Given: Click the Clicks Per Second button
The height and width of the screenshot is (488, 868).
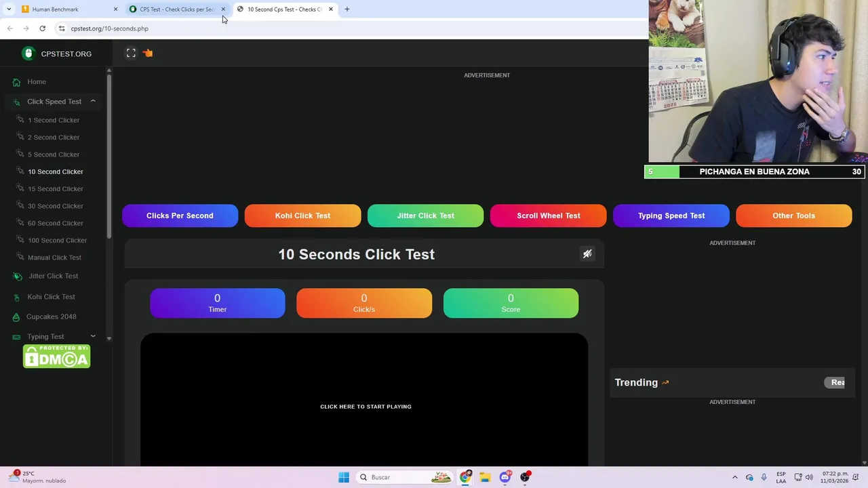Looking at the screenshot, I should coord(180,216).
